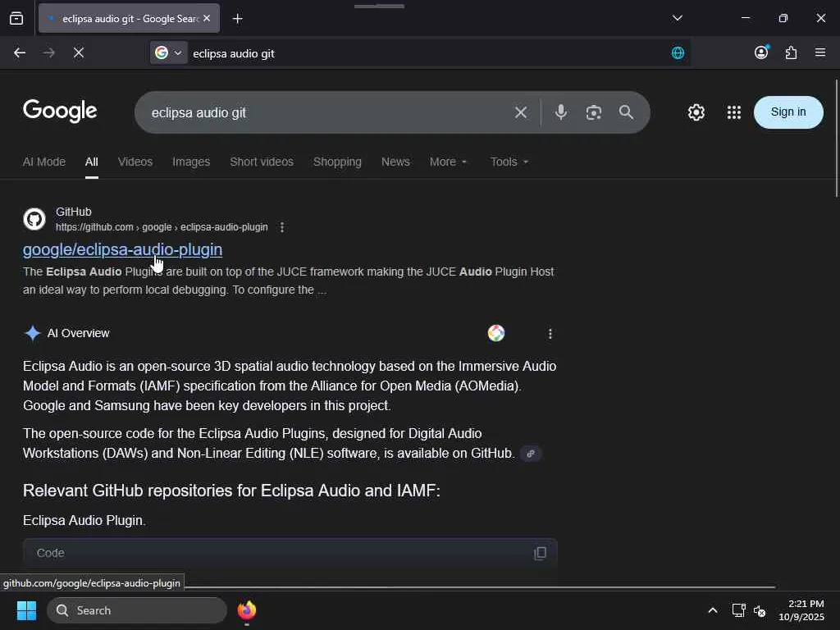Click the browser back arrow

click(20, 52)
